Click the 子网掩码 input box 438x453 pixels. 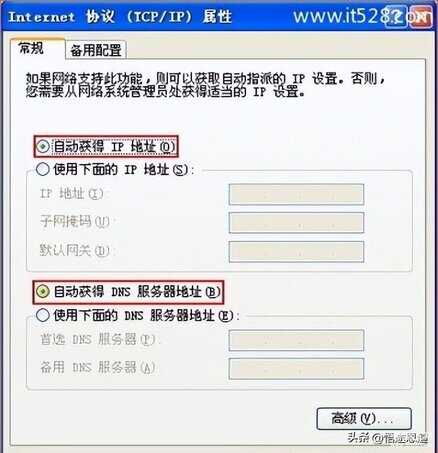(x=296, y=222)
